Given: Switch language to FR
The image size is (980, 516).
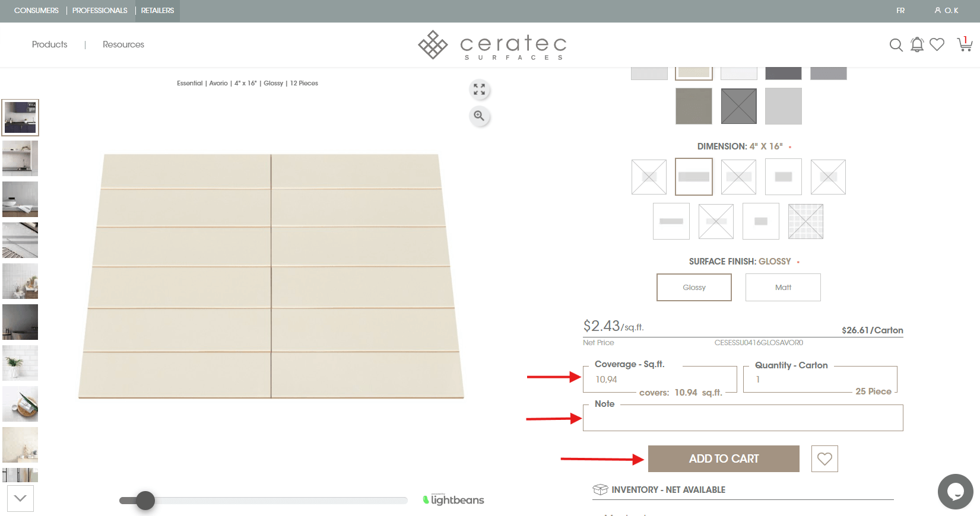Looking at the screenshot, I should click(x=900, y=11).
